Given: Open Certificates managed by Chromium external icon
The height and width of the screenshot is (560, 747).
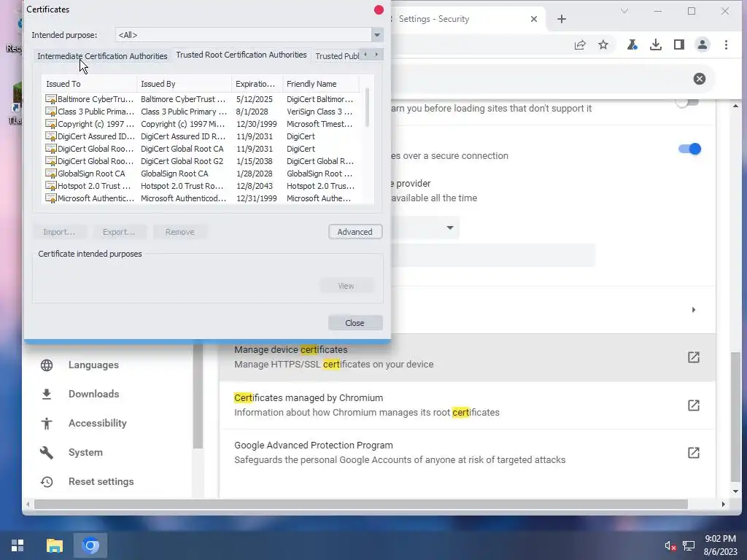Looking at the screenshot, I should pyautogui.click(x=694, y=405).
